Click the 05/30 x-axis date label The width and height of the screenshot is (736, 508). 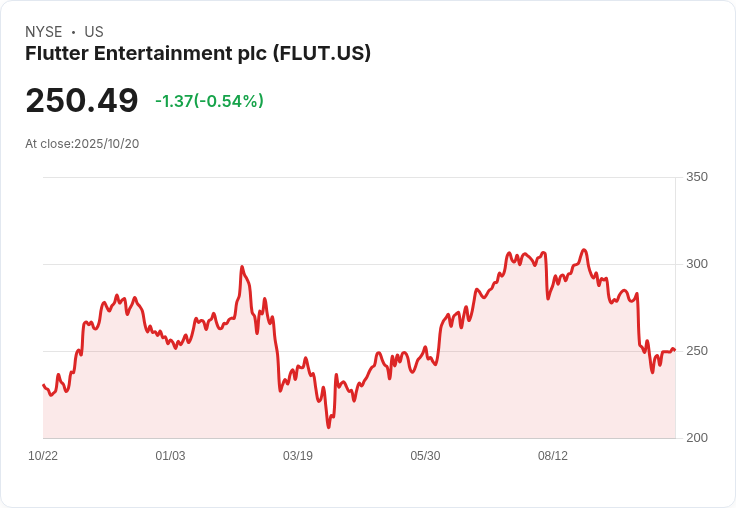pyautogui.click(x=425, y=456)
